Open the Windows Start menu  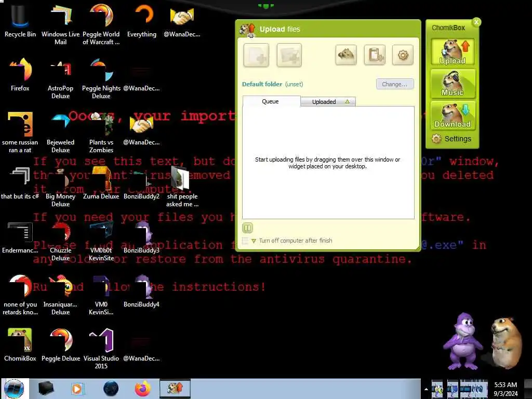(x=14, y=389)
